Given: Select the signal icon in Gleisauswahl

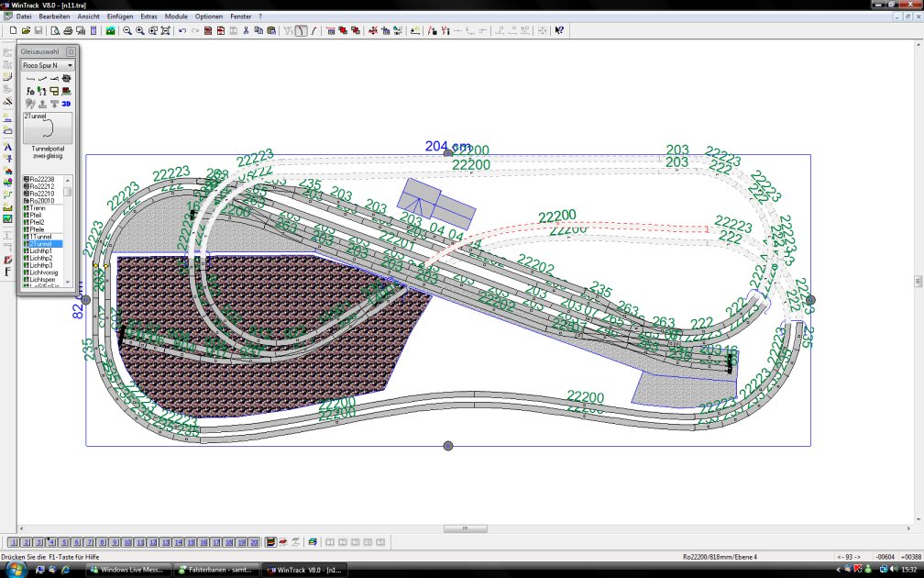Looking at the screenshot, I should pos(42,91).
